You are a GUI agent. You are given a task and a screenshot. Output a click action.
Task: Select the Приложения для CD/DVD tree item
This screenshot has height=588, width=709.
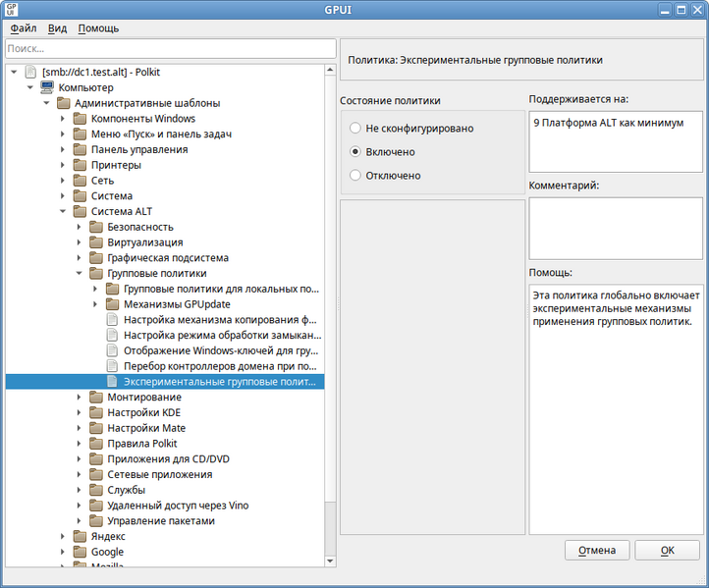tap(168, 458)
